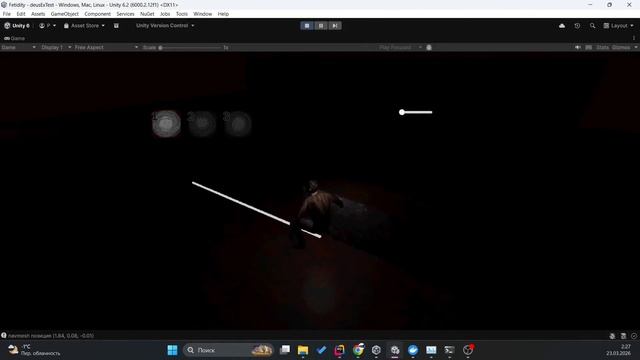
Task: Open Google Chrome from the taskbar
Action: click(358, 350)
